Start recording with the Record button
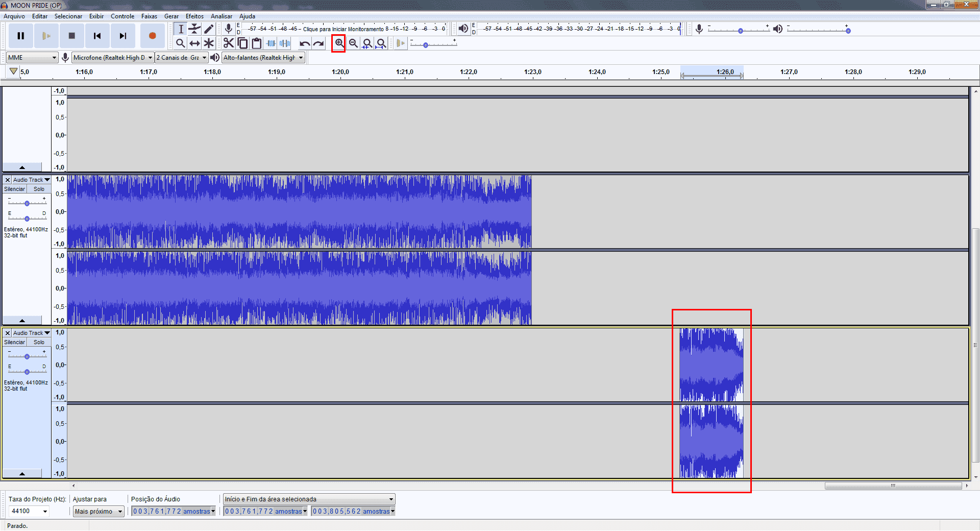The height and width of the screenshot is (531, 980). pyautogui.click(x=152, y=36)
